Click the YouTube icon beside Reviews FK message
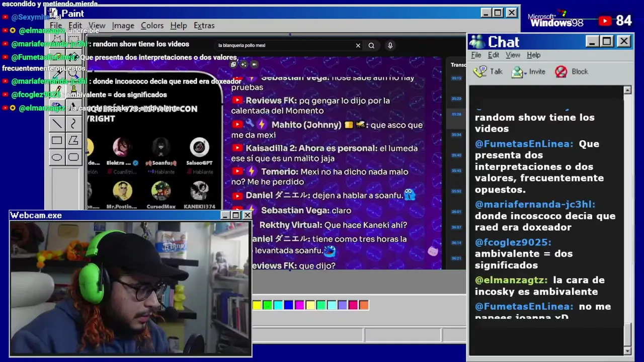644x362 pixels. (x=237, y=101)
